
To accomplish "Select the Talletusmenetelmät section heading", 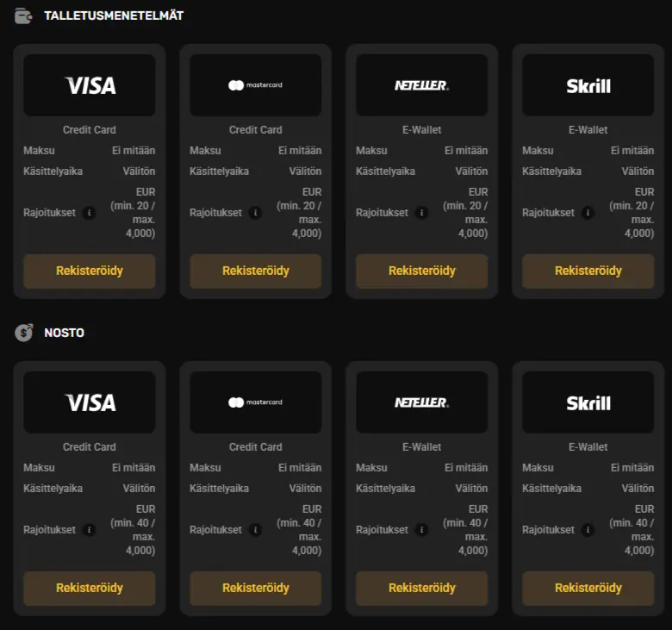I will click(114, 16).
